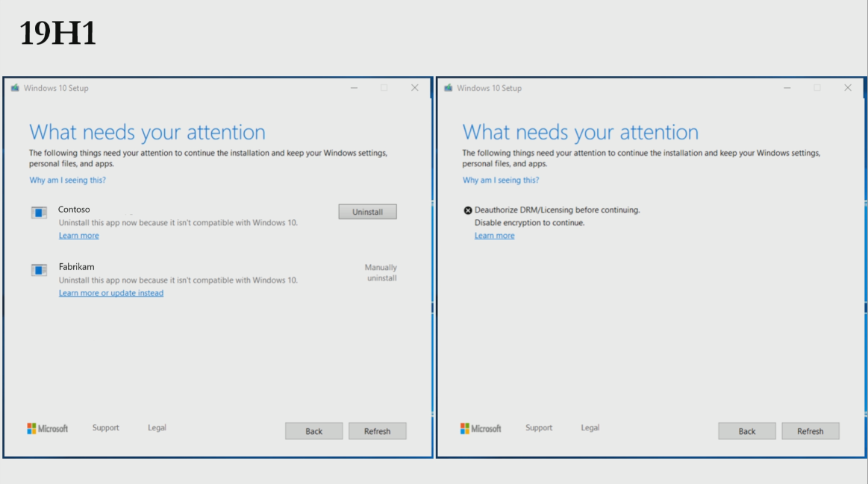Click 'Disable encryption to continue.' text

[x=529, y=223]
